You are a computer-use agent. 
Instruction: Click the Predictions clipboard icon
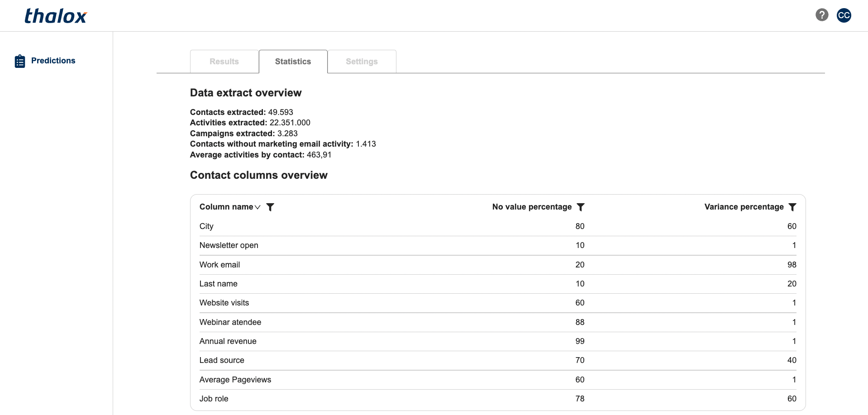[20, 61]
